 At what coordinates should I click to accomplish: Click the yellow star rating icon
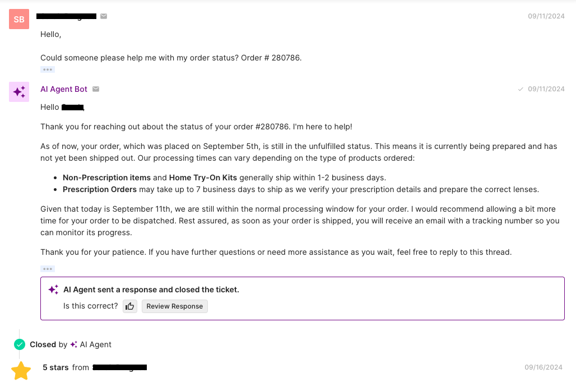pyautogui.click(x=21, y=370)
